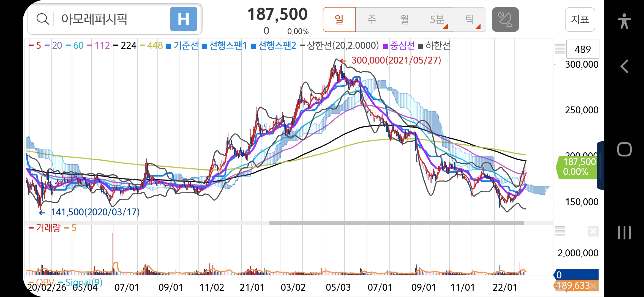Toggle the 선행스팬2 legend item
This screenshot has width=644, height=297.
coord(274,45)
